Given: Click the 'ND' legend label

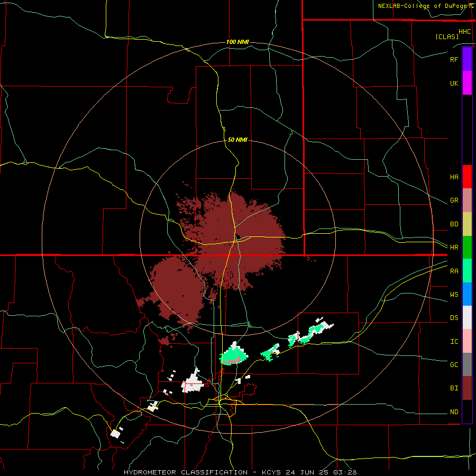Looking at the screenshot, I should tap(454, 412).
